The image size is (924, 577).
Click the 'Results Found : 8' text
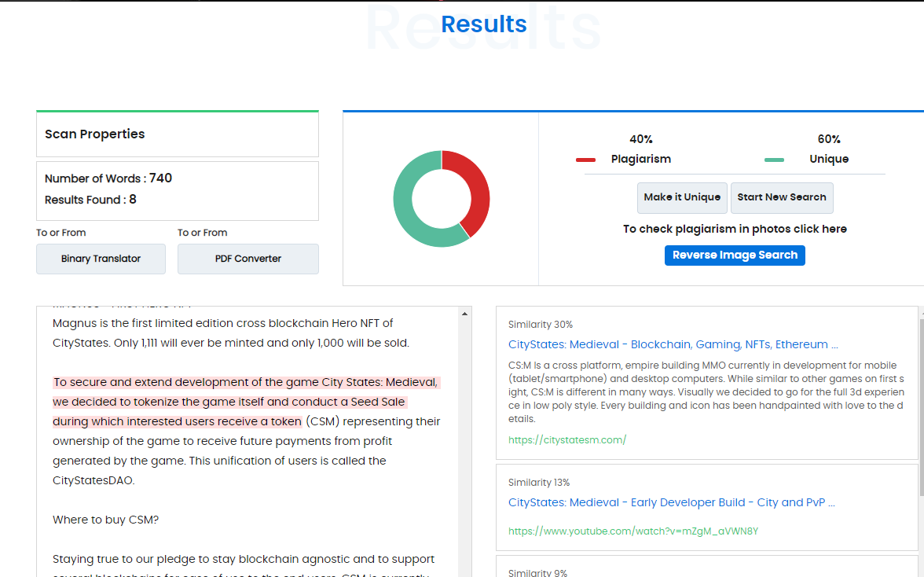click(x=91, y=200)
